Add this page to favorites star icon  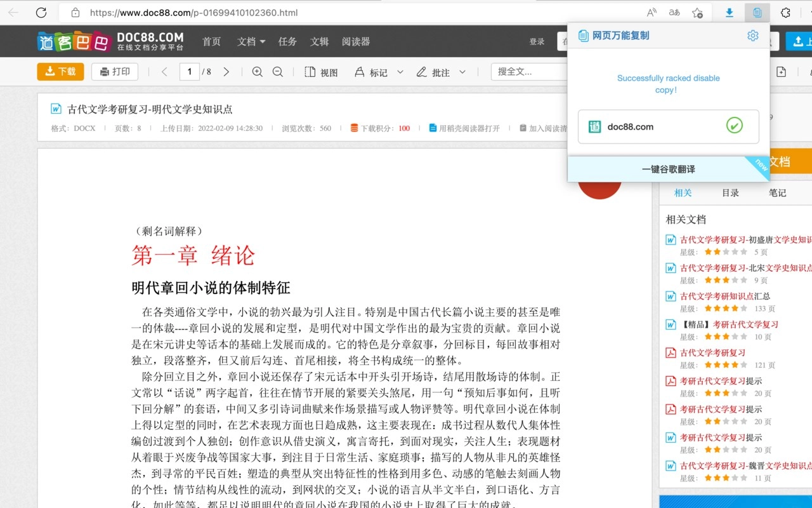tap(697, 13)
